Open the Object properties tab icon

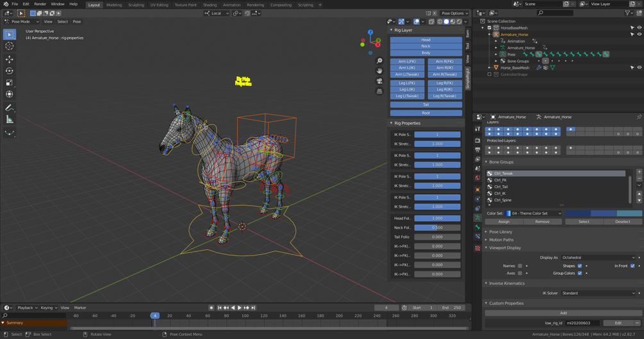pos(477,190)
